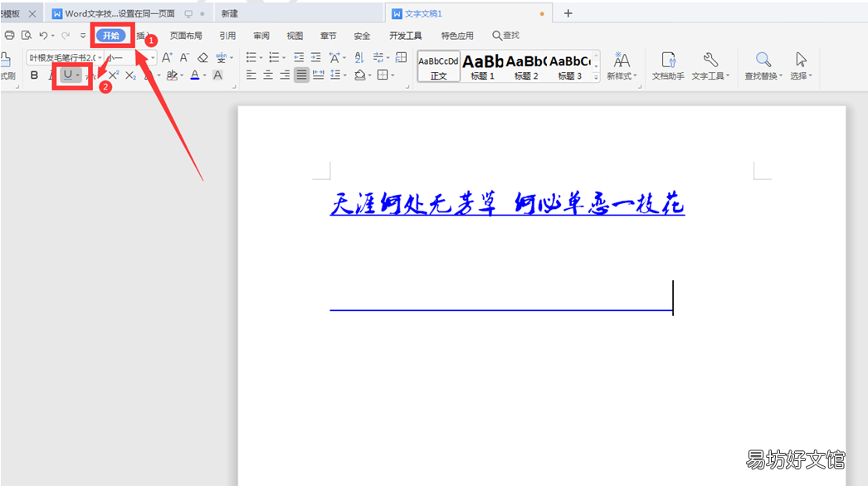This screenshot has height=486, width=868.
Task: Click the Undo arrow icon
Action: (x=43, y=36)
